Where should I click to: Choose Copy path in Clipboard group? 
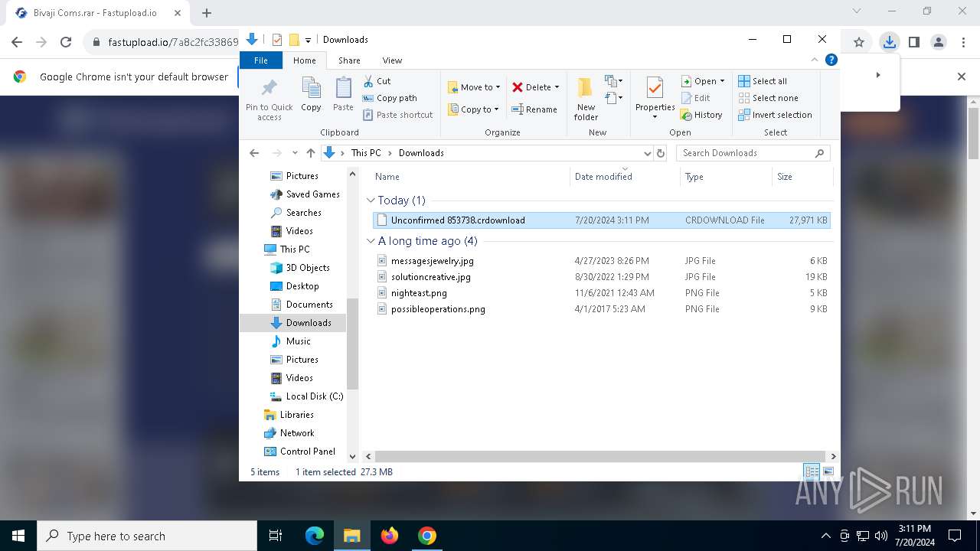[x=390, y=98]
